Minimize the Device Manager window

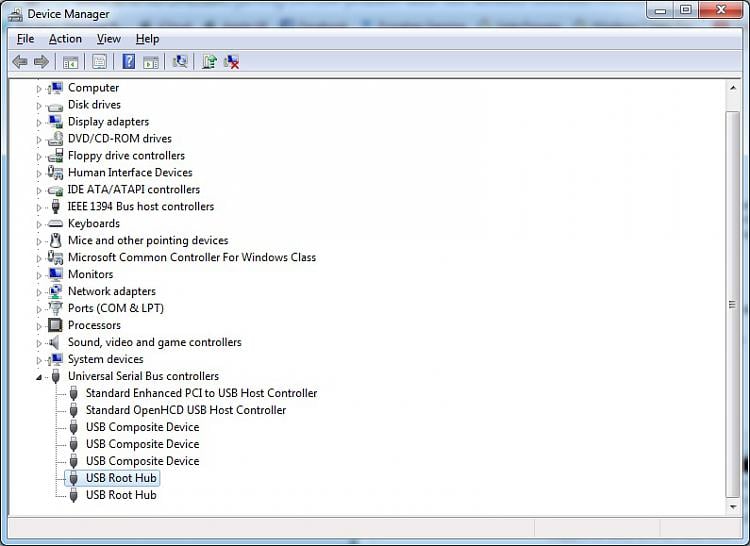point(661,11)
